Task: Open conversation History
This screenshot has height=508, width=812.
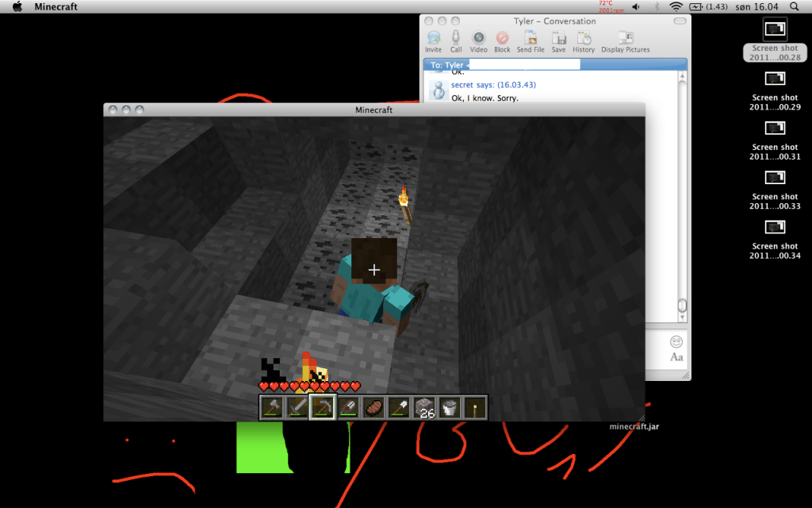Action: [x=584, y=40]
